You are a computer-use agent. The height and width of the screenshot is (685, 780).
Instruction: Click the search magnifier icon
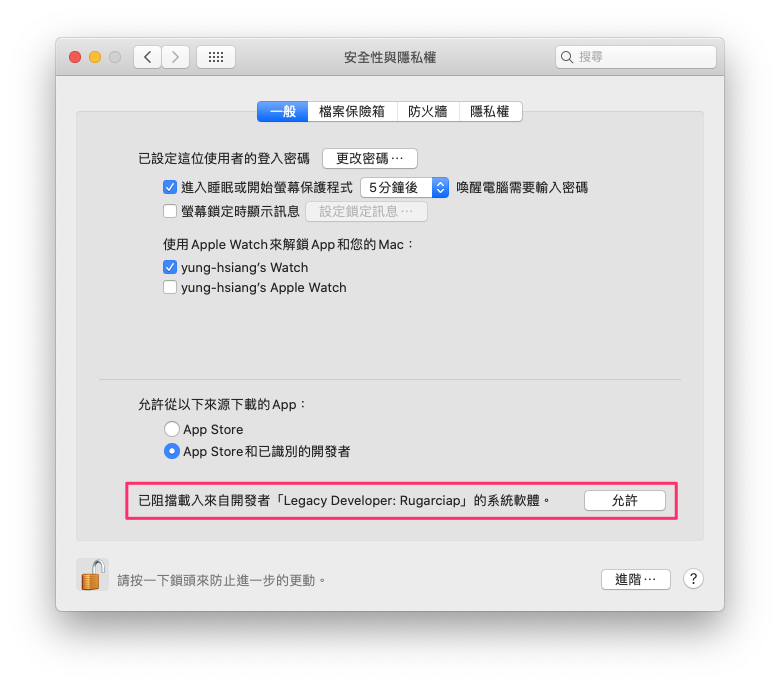tap(567, 57)
